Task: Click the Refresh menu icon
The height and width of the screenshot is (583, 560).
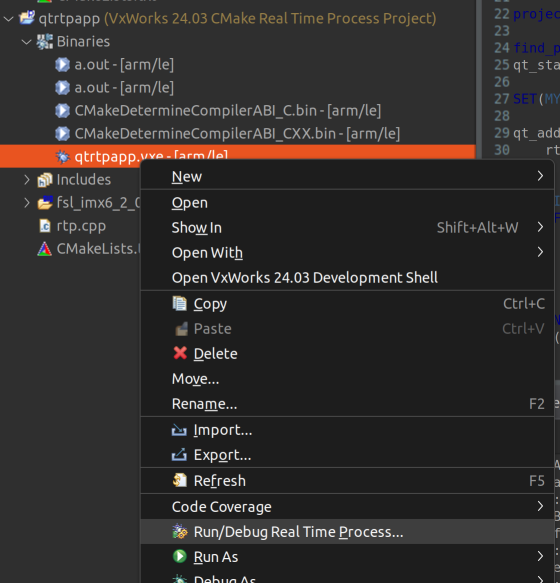Action: pos(180,480)
